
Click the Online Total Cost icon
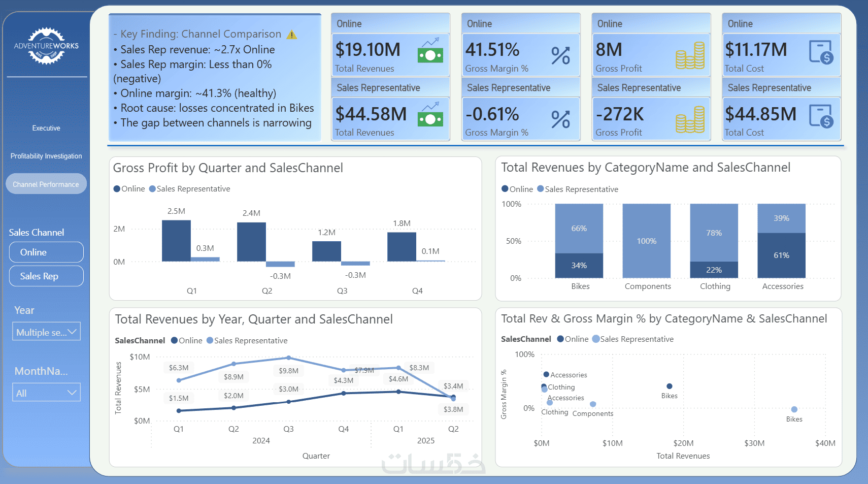(x=821, y=52)
